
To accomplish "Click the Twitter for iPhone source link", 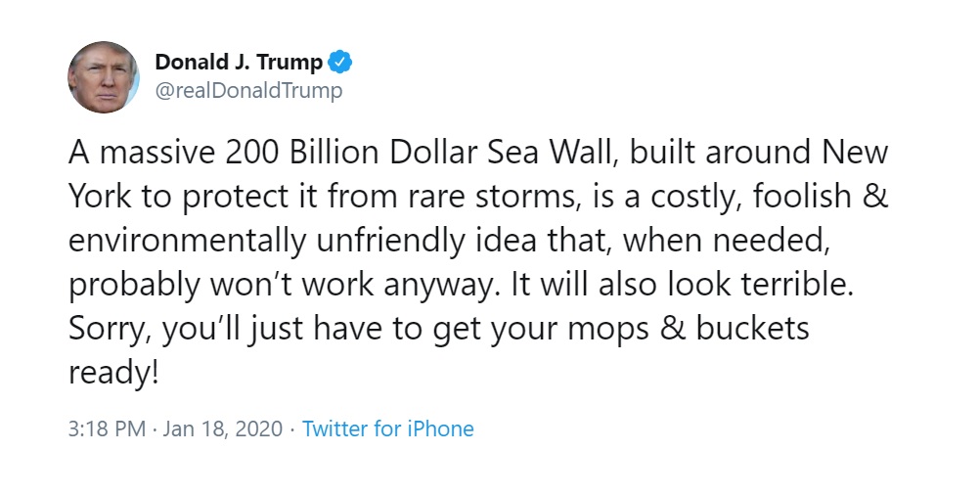I will (388, 428).
